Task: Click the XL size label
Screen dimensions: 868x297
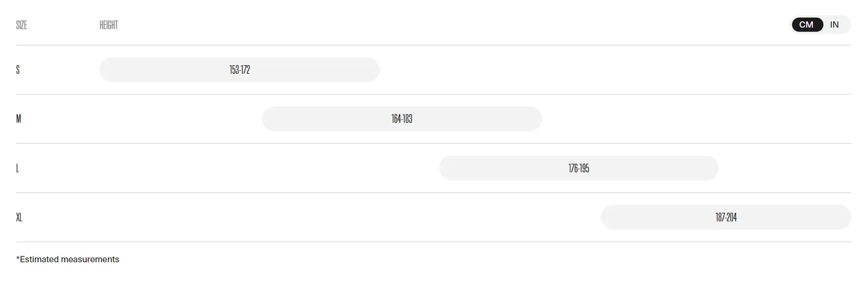Action: 19,217
